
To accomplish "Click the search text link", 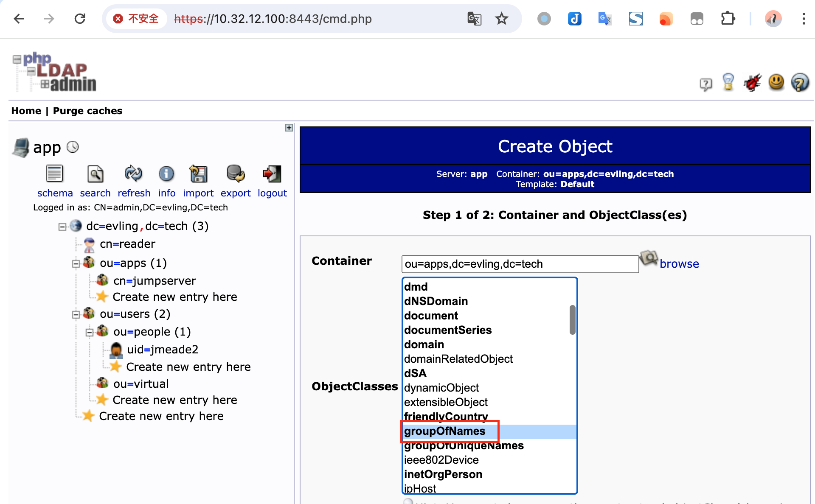I will click(x=95, y=193).
